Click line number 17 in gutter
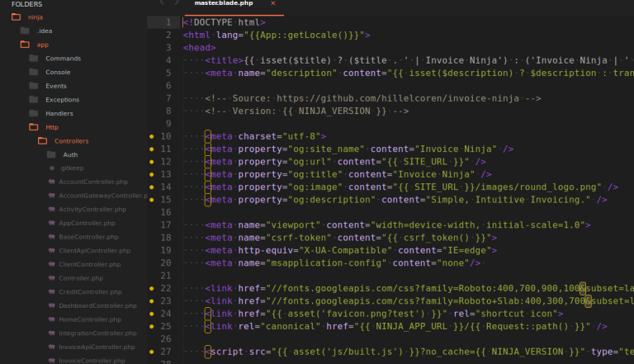The height and width of the screenshot is (364, 634). tap(166, 225)
